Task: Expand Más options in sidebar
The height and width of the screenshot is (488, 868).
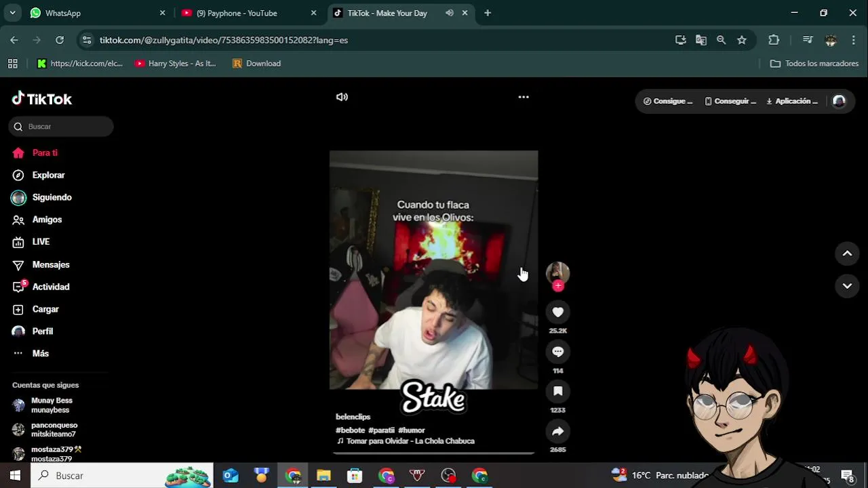Action: coord(31,354)
